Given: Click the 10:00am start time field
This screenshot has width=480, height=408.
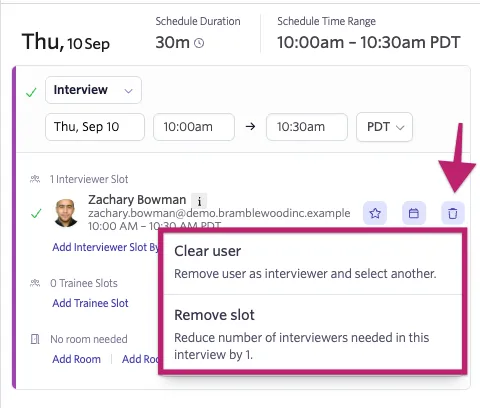Looking at the screenshot, I should (x=194, y=127).
